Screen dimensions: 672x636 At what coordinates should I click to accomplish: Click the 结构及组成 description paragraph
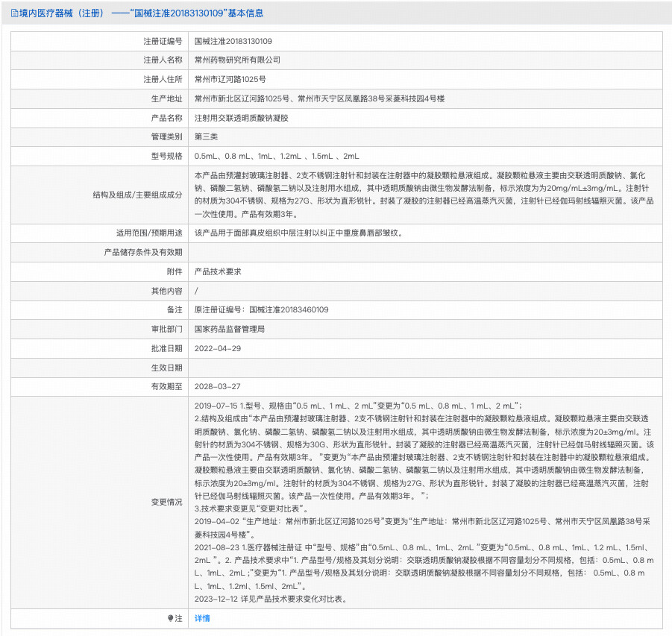point(425,195)
